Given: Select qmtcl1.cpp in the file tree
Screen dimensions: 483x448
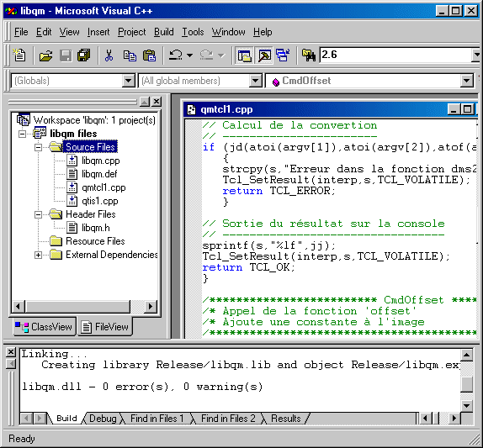Looking at the screenshot, I should click(103, 187).
